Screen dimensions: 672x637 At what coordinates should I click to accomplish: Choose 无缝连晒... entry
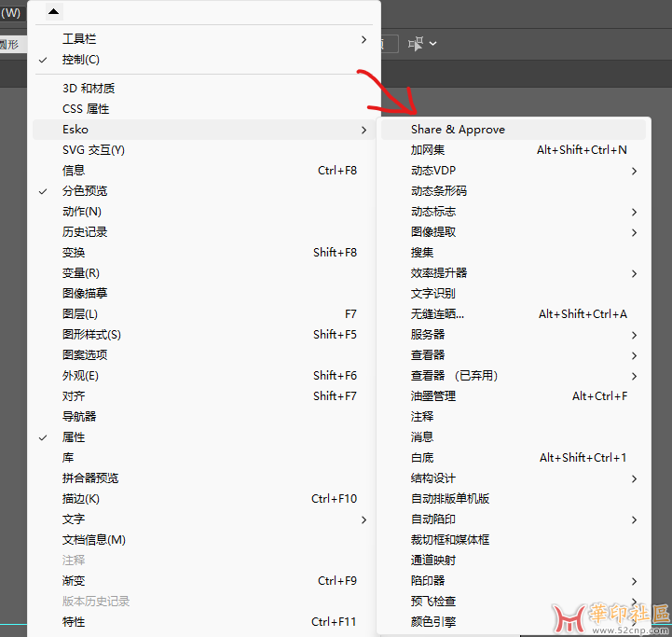[514, 314]
